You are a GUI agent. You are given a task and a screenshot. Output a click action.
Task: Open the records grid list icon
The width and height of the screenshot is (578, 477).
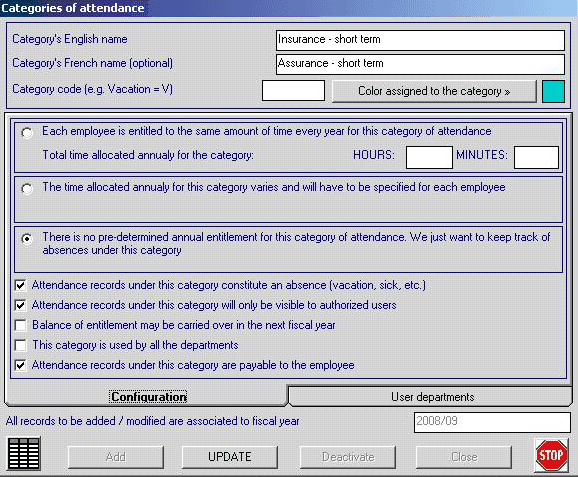coord(24,454)
